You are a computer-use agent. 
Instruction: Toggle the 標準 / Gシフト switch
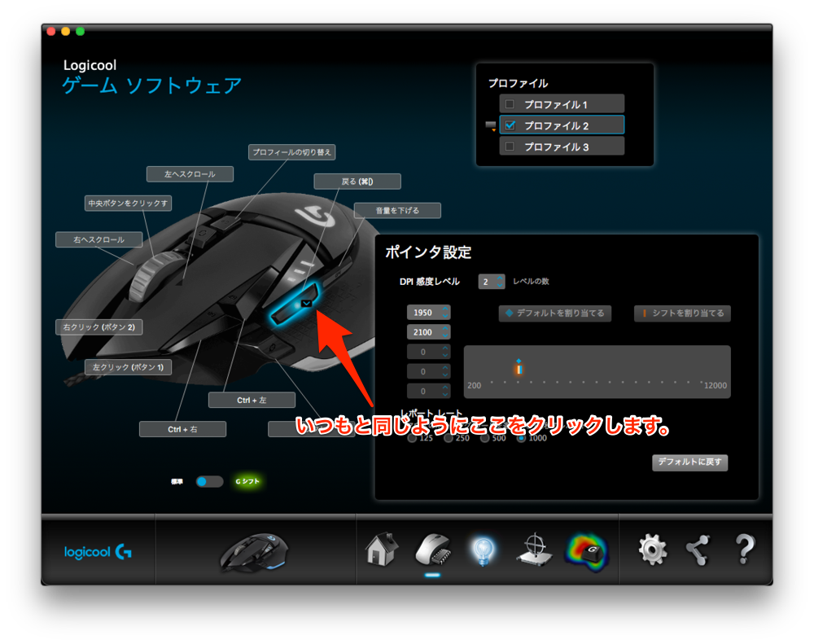pyautogui.click(x=209, y=481)
